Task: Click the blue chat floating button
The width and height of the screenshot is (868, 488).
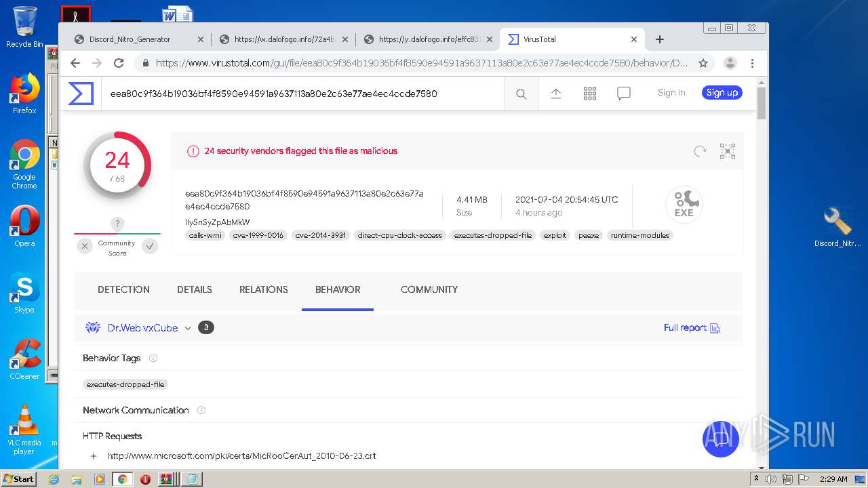Action: coord(721,439)
